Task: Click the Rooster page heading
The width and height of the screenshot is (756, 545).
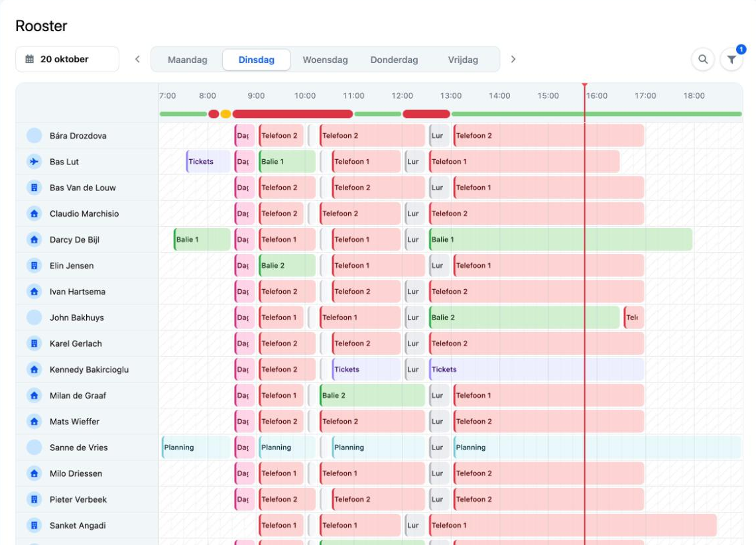Action: [42, 26]
